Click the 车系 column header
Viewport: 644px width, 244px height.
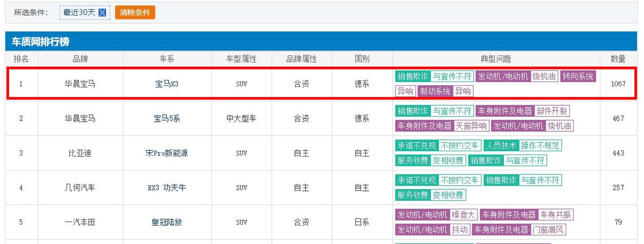point(167,59)
